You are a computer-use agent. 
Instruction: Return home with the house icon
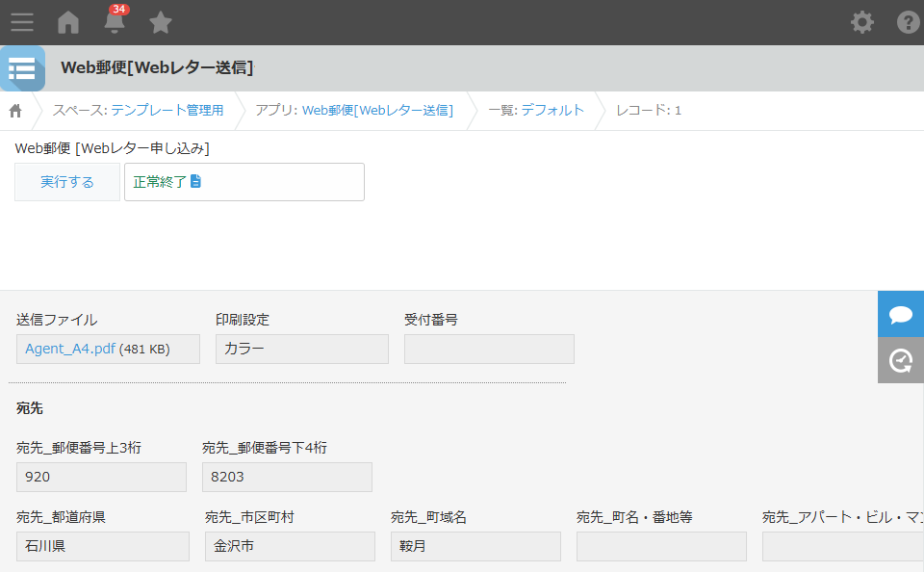tap(67, 21)
